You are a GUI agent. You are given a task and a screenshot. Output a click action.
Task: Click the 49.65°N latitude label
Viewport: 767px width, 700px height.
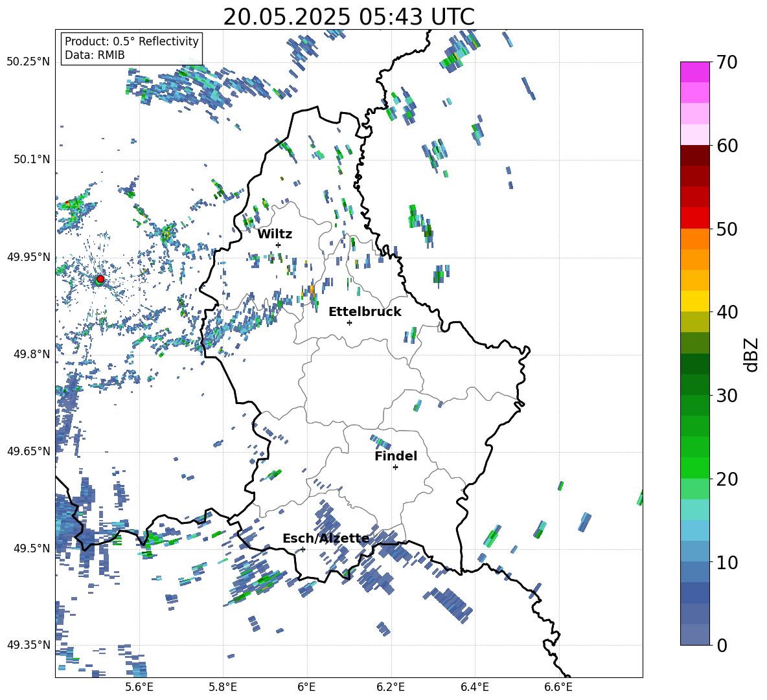click(x=29, y=451)
